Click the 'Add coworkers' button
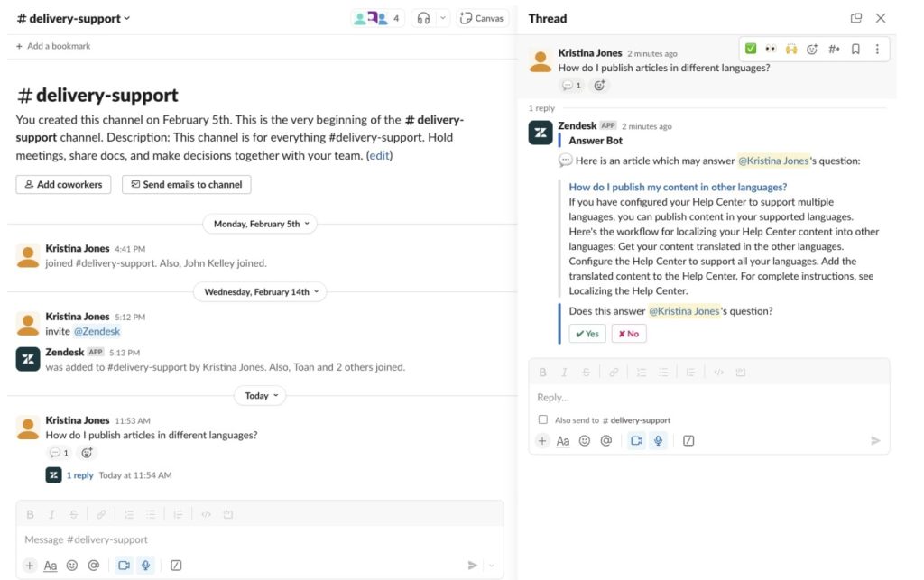924x580 pixels. [x=64, y=184]
